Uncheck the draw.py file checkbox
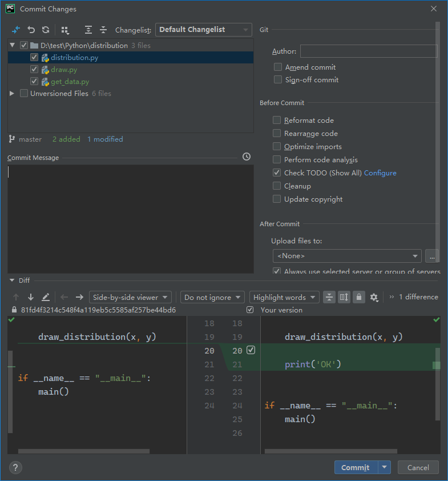This screenshot has height=481, width=448. tap(34, 69)
